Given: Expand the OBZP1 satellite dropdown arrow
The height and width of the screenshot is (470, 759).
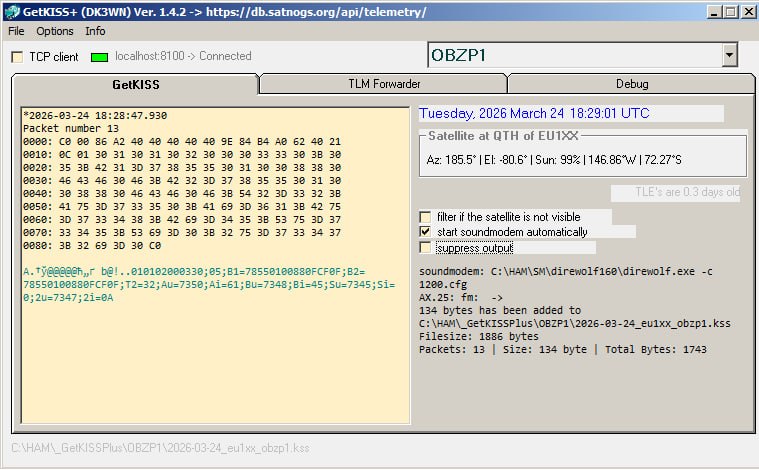Looking at the screenshot, I should click(729, 55).
